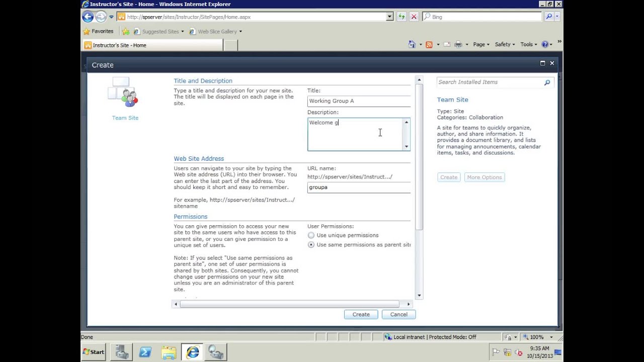
Task: Expand the Web Slice Gallery dropdown
Action: tap(240, 31)
